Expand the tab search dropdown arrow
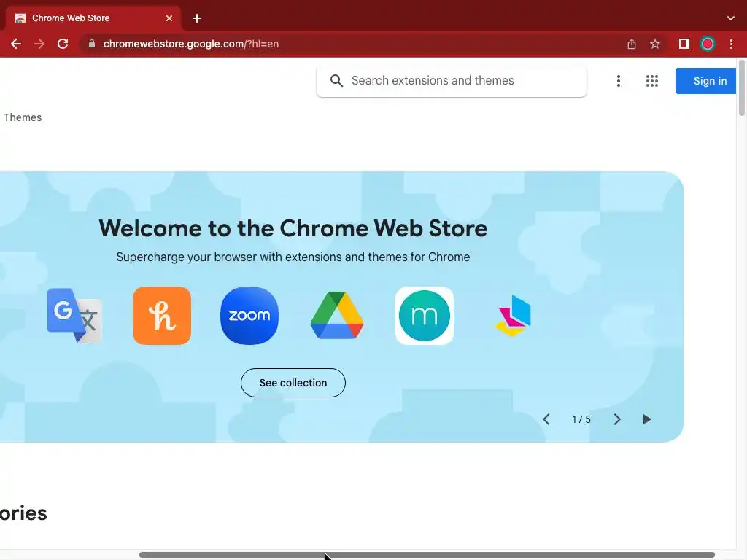The height and width of the screenshot is (560, 747). tap(731, 18)
